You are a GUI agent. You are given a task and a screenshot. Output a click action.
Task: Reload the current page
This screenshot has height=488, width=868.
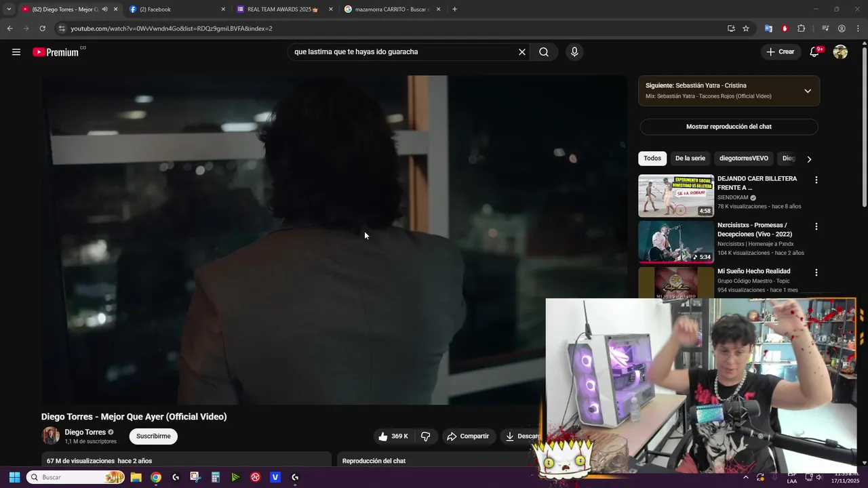(x=42, y=28)
